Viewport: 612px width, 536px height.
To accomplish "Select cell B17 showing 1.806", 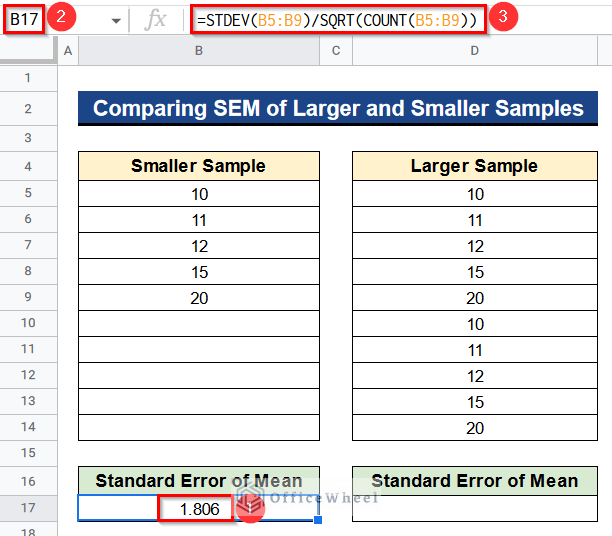I will coord(199,508).
